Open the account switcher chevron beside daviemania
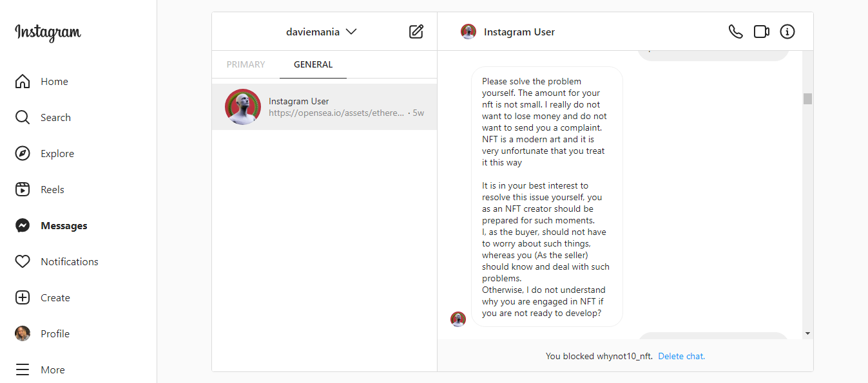 pos(351,32)
